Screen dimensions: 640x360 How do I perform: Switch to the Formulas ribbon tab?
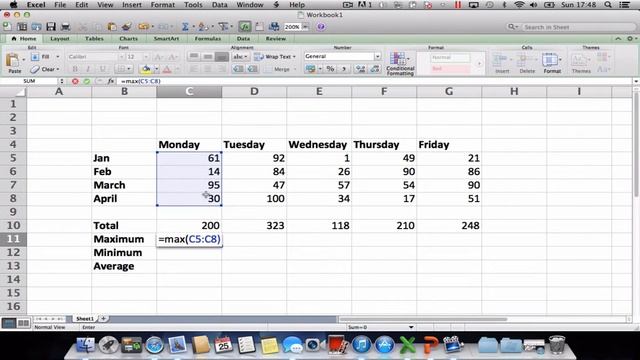(x=208, y=39)
